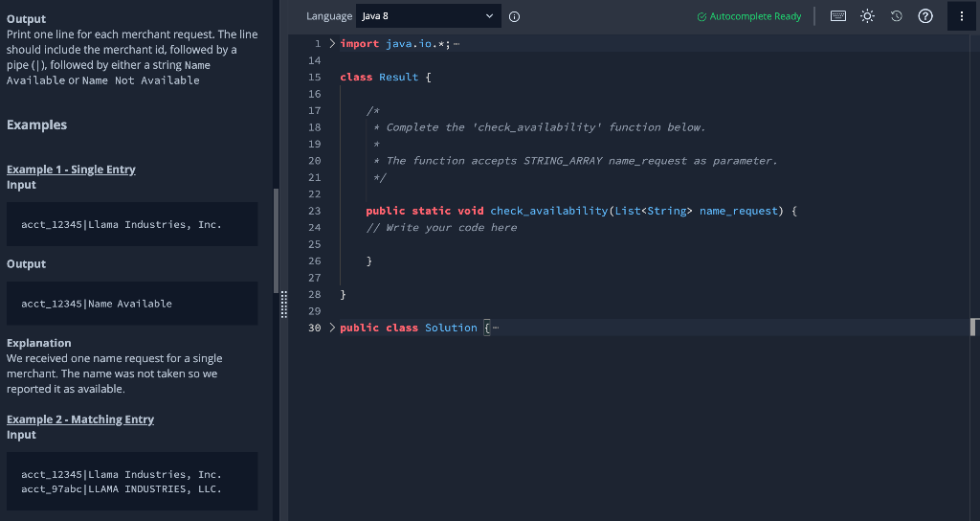980x521 pixels.
Task: Open the Language dropdown showing Java 8
Action: (x=428, y=16)
